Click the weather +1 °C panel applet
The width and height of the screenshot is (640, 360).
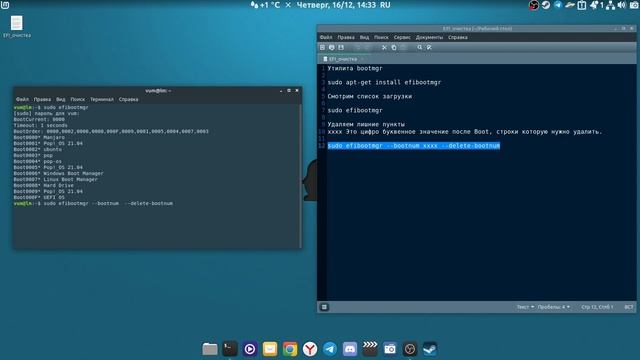point(265,5)
